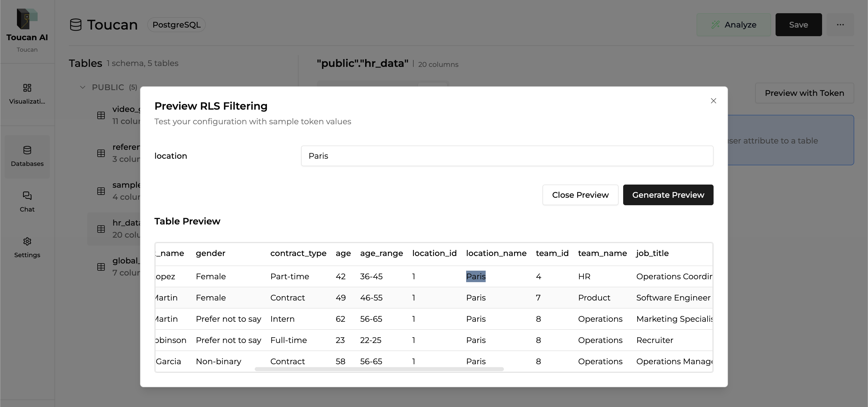Click the Close Preview button
Viewport: 868px width, 407px height.
tap(580, 195)
